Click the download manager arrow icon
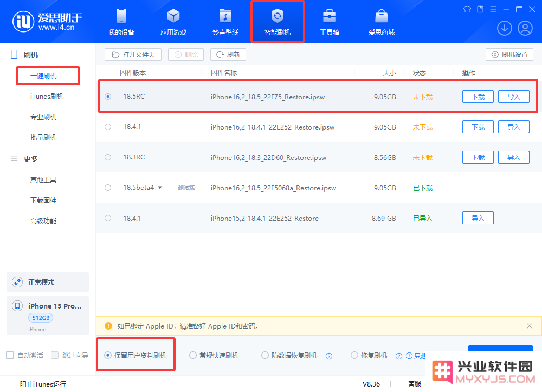The image size is (542, 392). tap(504, 28)
